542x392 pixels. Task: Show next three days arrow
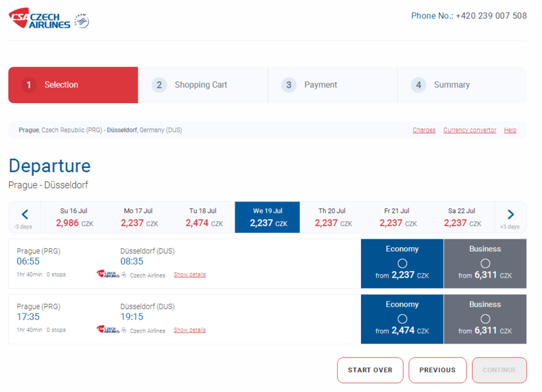510,214
